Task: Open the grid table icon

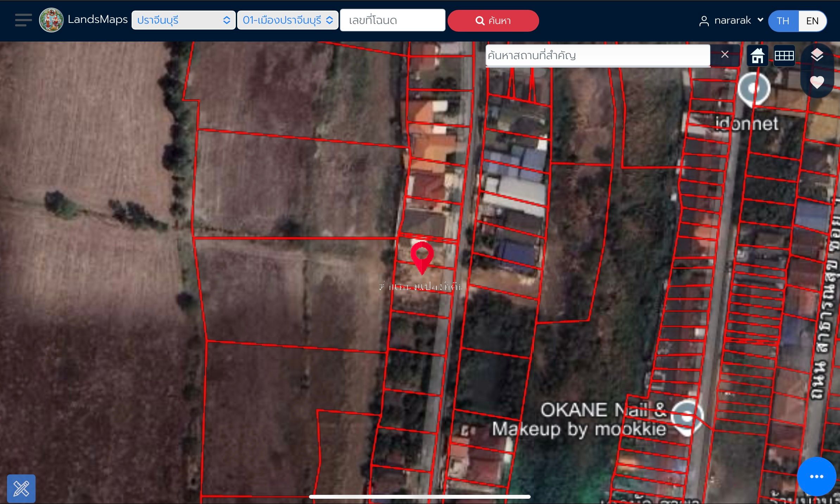Action: tap(784, 56)
